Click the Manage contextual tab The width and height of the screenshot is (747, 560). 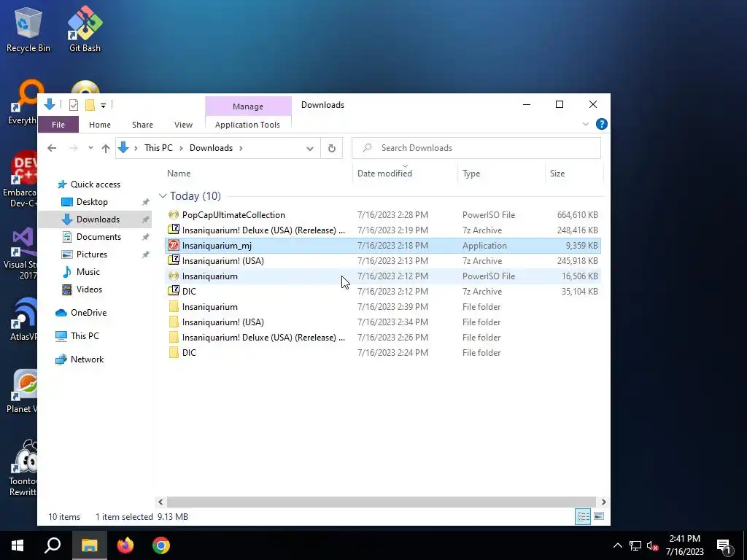[x=248, y=106]
